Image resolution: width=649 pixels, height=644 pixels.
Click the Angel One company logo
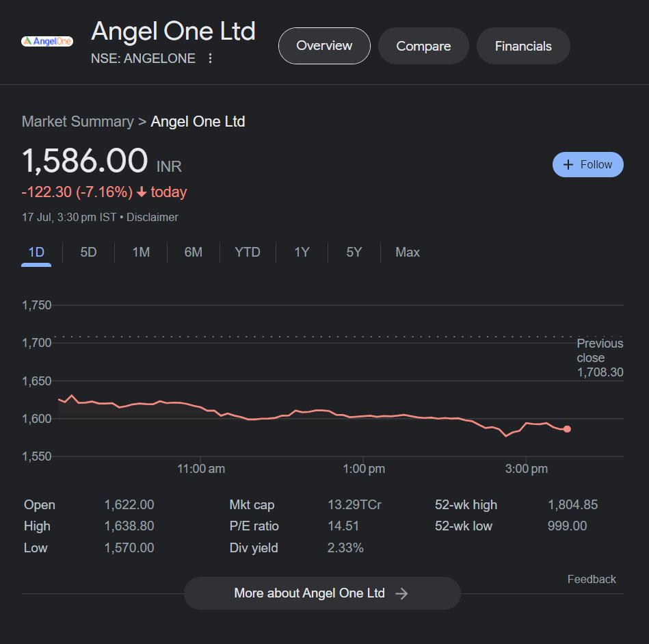click(47, 40)
